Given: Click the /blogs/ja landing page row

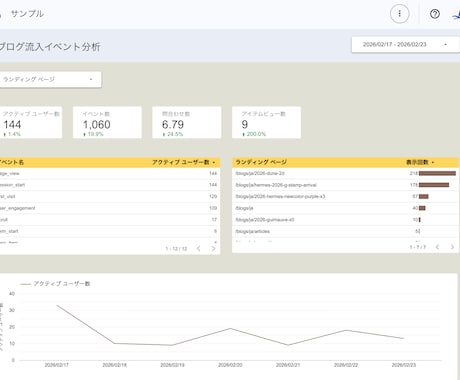Looking at the screenshot, I should (x=345, y=208).
